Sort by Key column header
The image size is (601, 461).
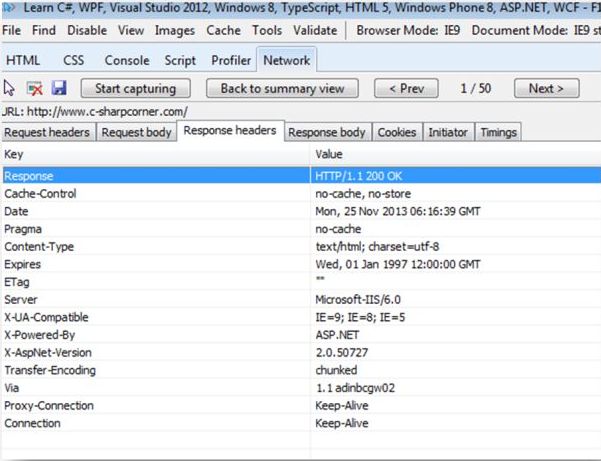click(x=155, y=154)
